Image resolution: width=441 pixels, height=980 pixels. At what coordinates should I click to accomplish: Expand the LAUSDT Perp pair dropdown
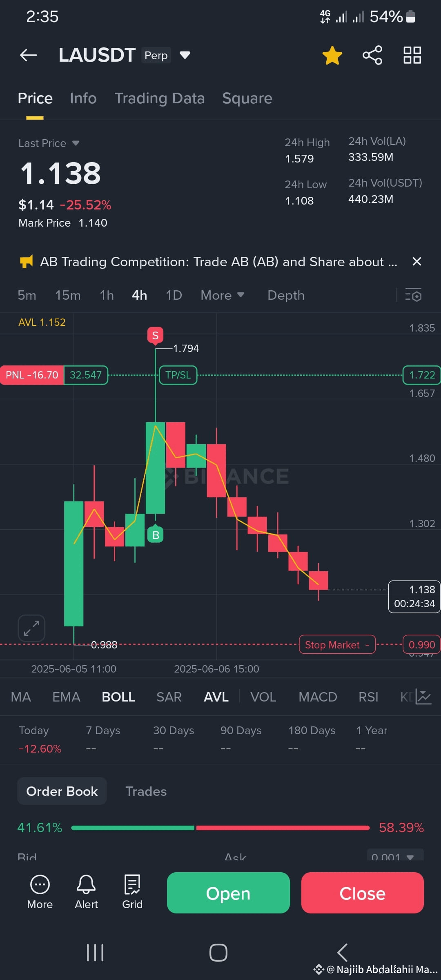pos(185,55)
